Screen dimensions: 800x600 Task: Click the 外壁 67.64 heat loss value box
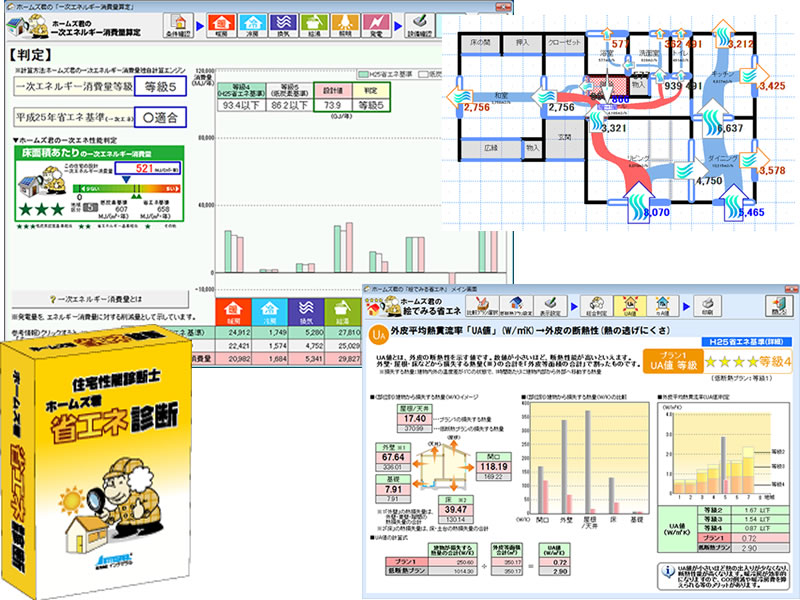pyautogui.click(x=394, y=459)
